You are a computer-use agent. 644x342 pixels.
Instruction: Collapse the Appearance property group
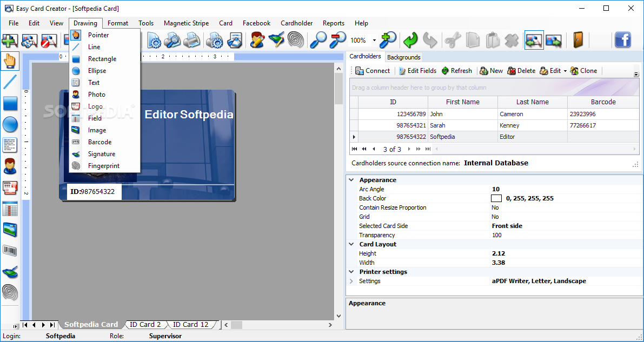pyautogui.click(x=351, y=180)
